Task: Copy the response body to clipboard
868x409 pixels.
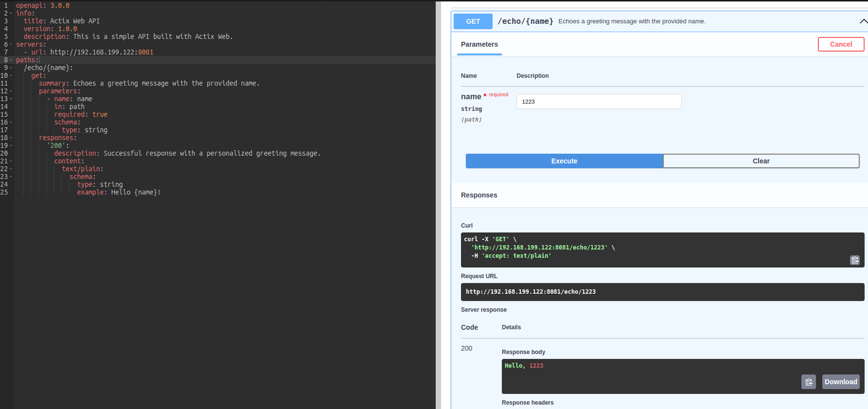Action: pos(808,382)
